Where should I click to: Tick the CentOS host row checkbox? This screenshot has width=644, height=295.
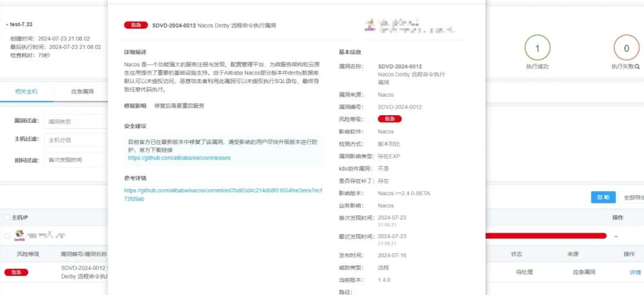point(7,235)
